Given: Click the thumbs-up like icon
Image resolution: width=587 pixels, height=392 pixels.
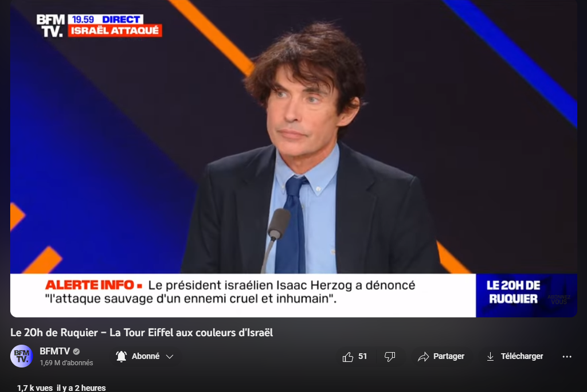Looking at the screenshot, I should [348, 357].
